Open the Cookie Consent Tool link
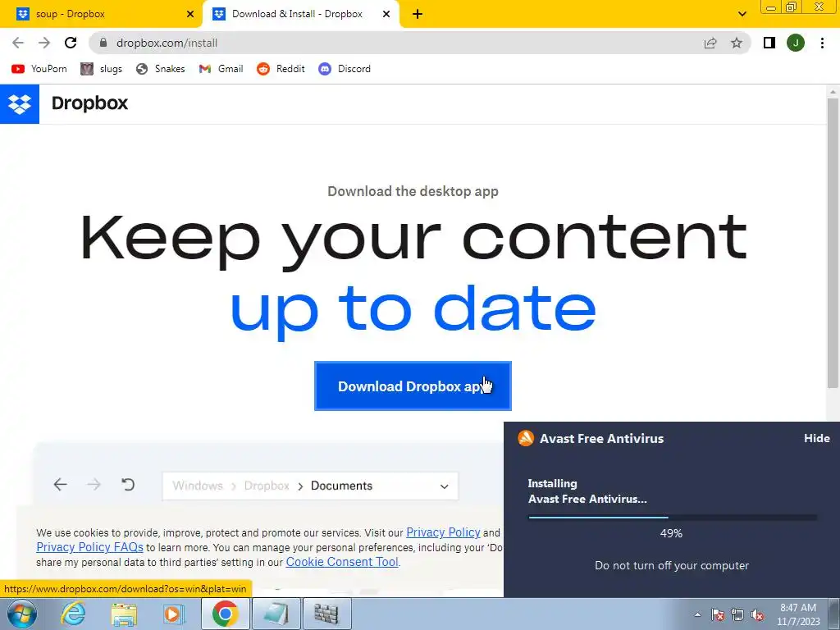Viewport: 840px width, 630px height. pos(342,562)
